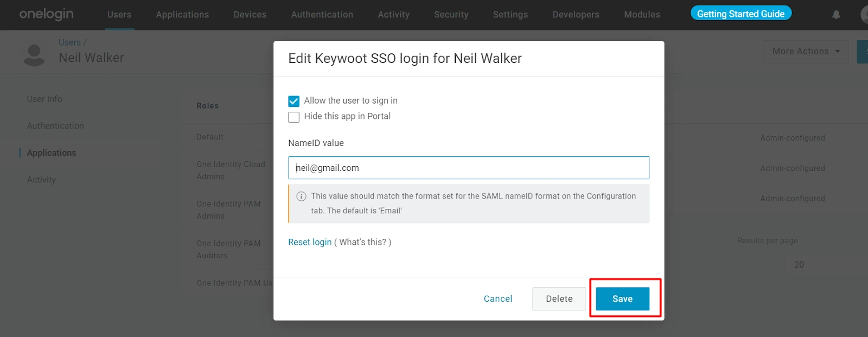Click the Getting Started Guide button
Image resolution: width=868 pixels, height=337 pixels.
click(x=741, y=14)
